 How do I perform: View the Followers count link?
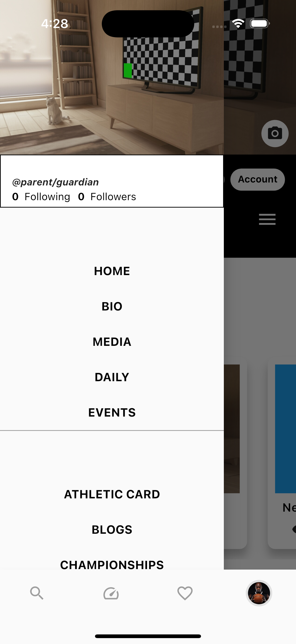click(107, 197)
